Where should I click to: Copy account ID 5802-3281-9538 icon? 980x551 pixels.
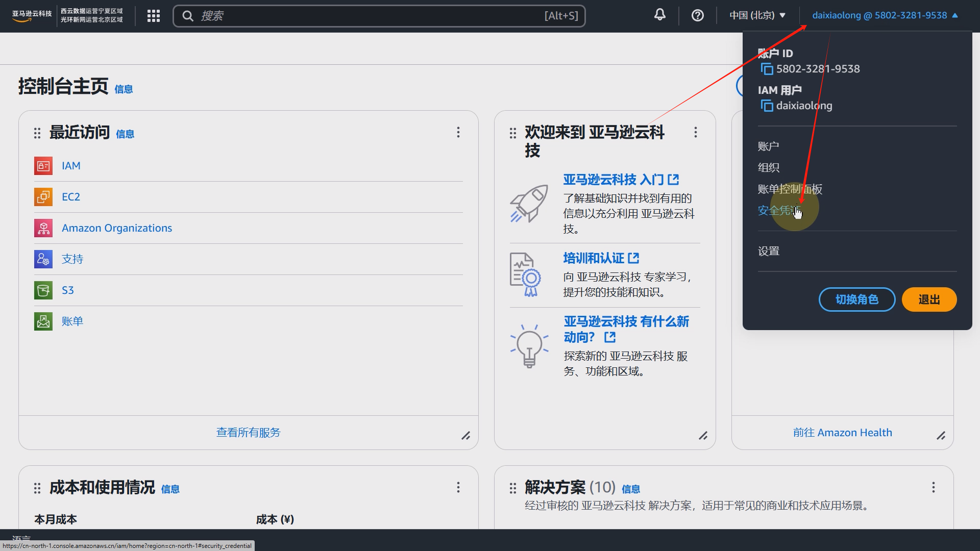767,69
